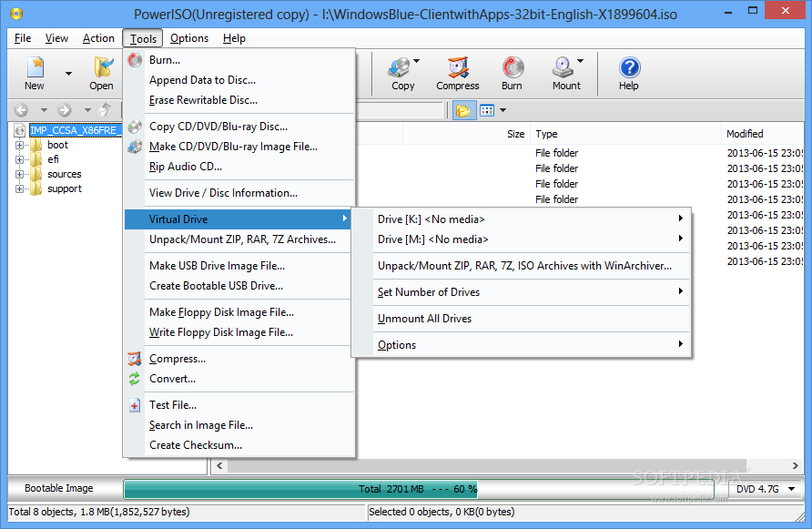
Task: Open Options submenu in Virtual Drive menu
Action: [521, 345]
